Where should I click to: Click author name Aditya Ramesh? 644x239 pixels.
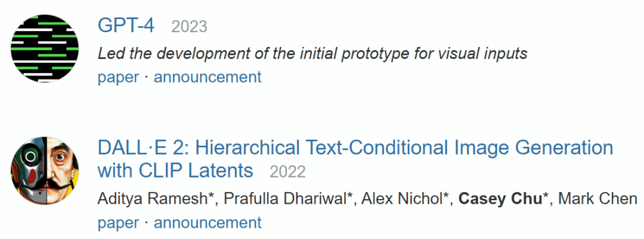click(154, 199)
